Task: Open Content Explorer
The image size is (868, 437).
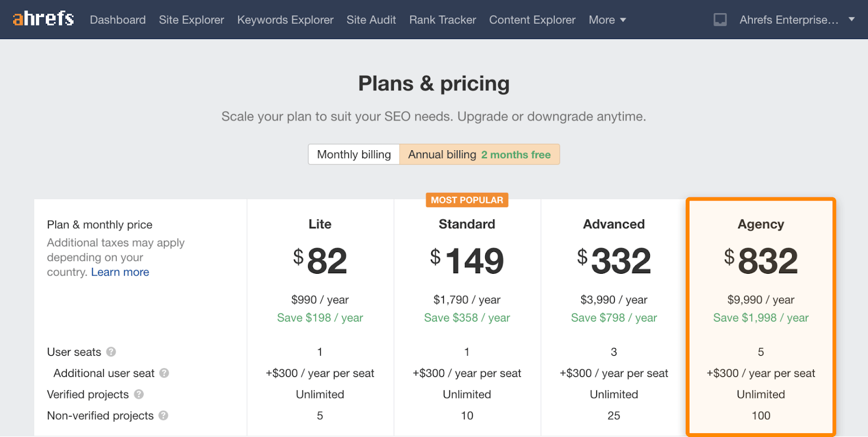Action: (532, 20)
